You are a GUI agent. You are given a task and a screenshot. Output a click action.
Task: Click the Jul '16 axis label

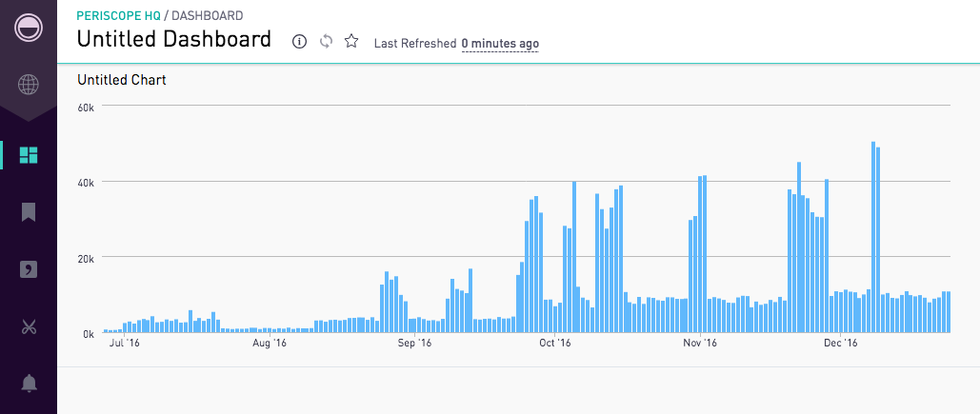pos(125,343)
